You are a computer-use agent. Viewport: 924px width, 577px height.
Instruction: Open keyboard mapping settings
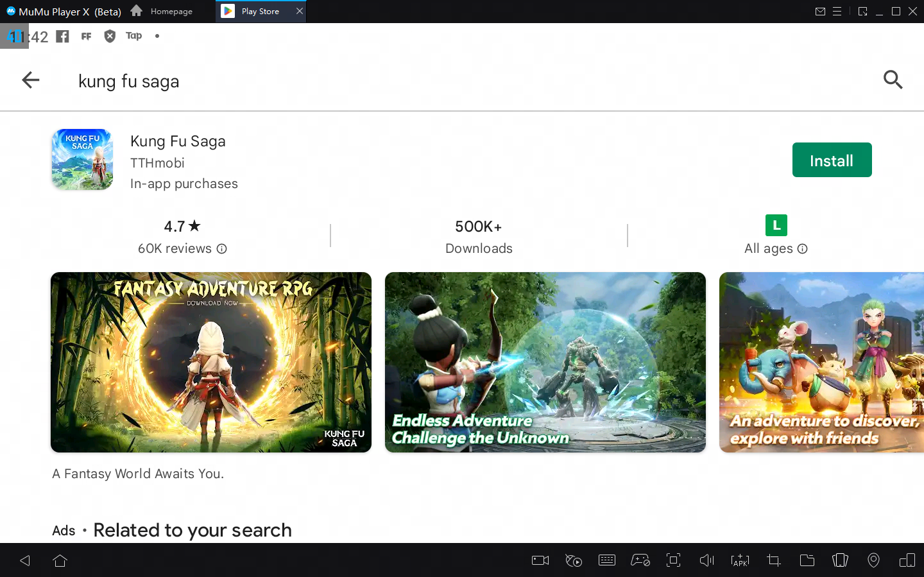click(x=607, y=560)
